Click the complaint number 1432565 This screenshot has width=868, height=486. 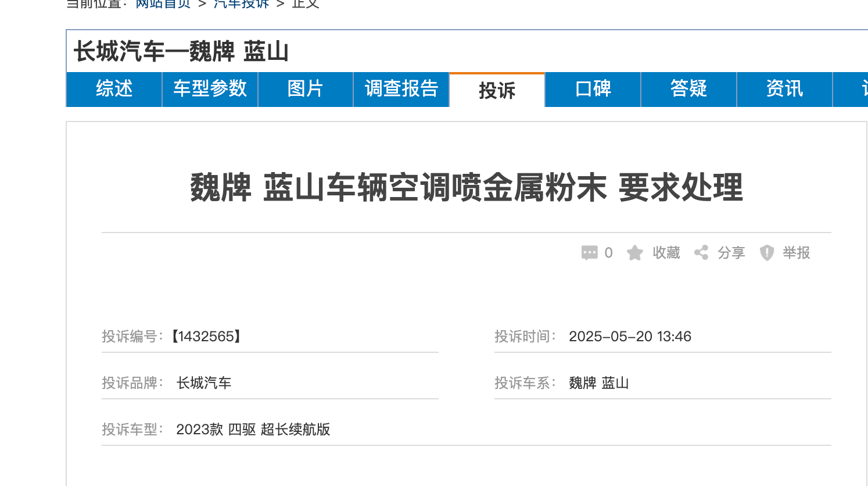click(206, 337)
